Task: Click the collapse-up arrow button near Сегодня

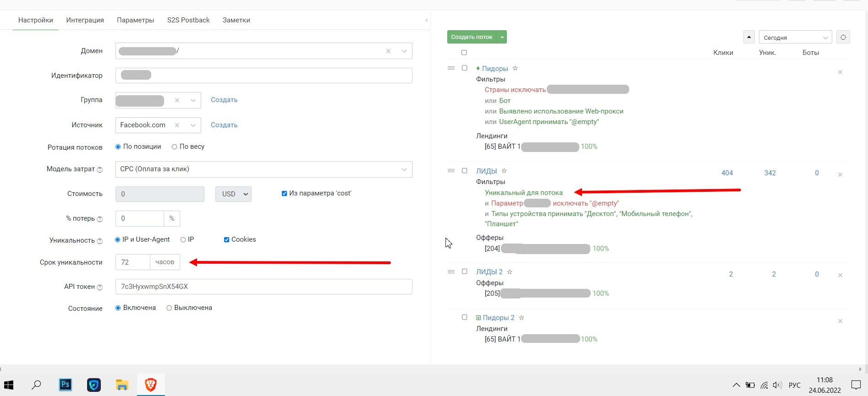Action: coord(749,37)
